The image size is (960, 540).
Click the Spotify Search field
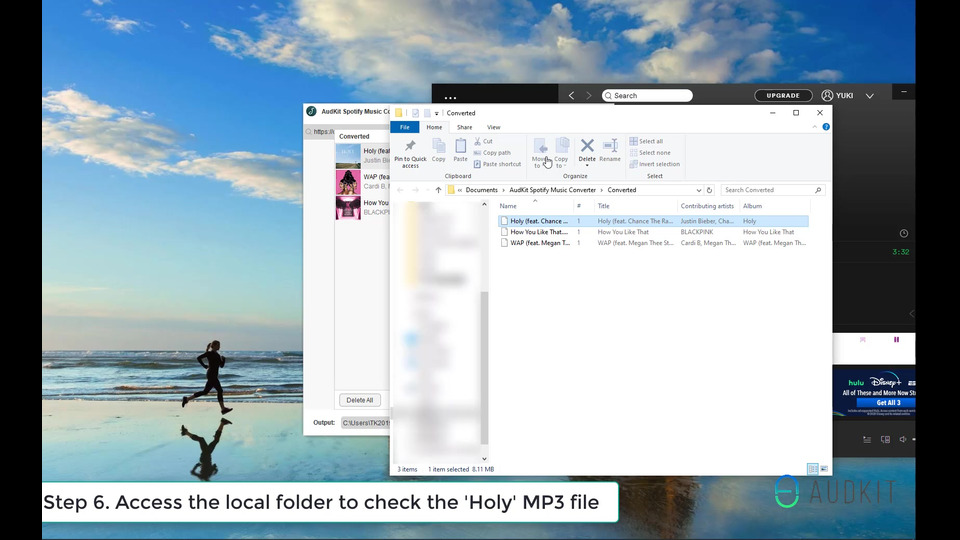point(647,96)
